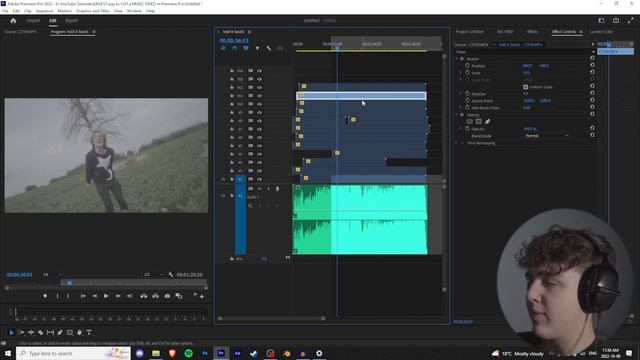Image resolution: width=640 pixels, height=360 pixels.
Task: Expand the Scale property twirl arrow
Action: click(461, 73)
